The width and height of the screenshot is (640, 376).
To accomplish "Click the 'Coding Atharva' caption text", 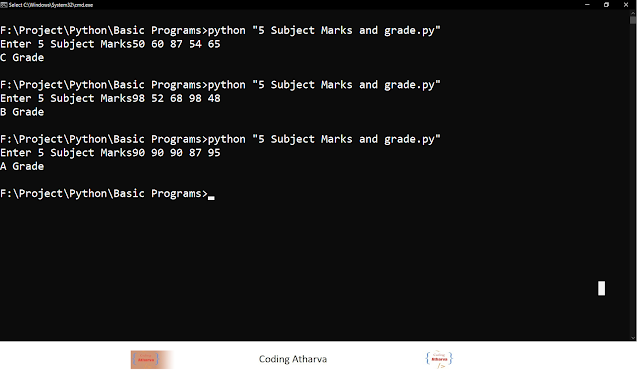I will [x=293, y=359].
